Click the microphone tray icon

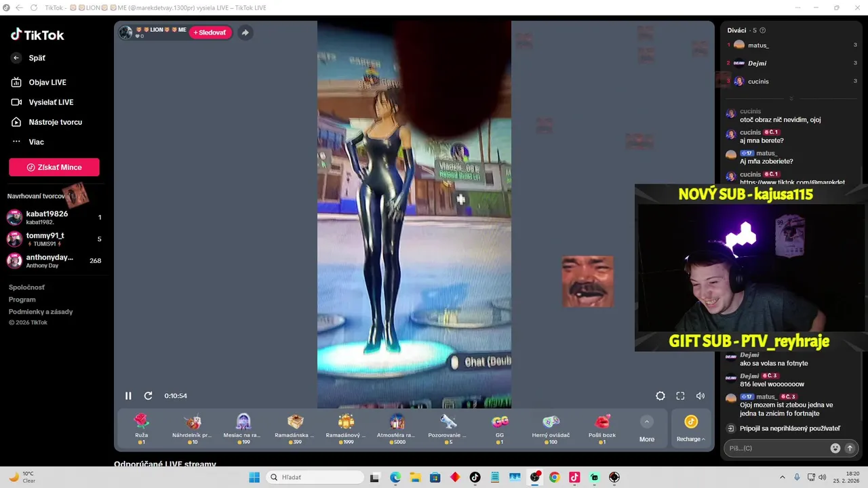[797, 477]
